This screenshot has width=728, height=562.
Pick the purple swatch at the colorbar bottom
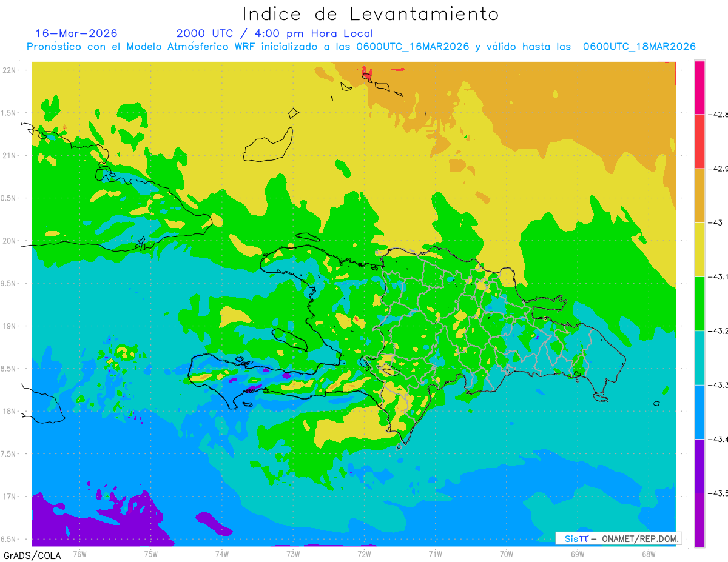tap(699, 520)
